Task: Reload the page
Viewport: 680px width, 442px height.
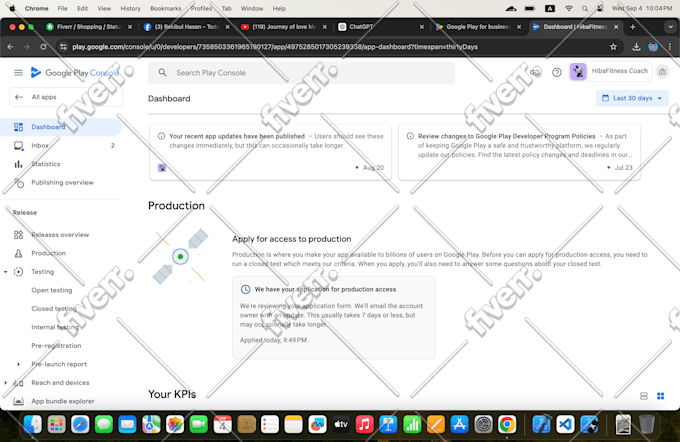Action: [x=43, y=47]
